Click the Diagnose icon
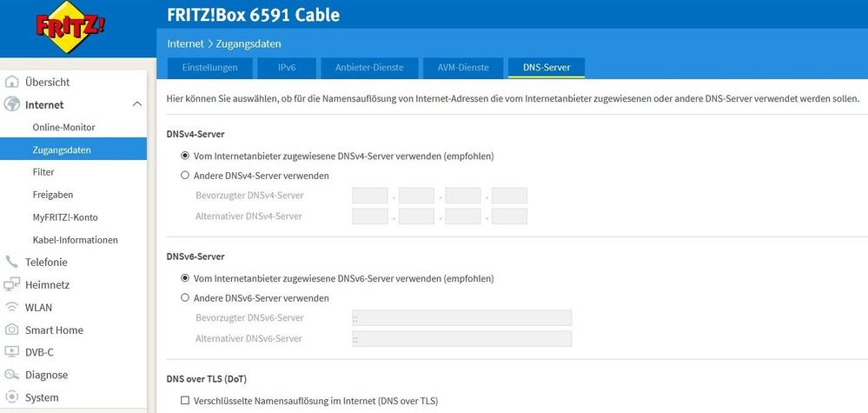 tap(12, 375)
